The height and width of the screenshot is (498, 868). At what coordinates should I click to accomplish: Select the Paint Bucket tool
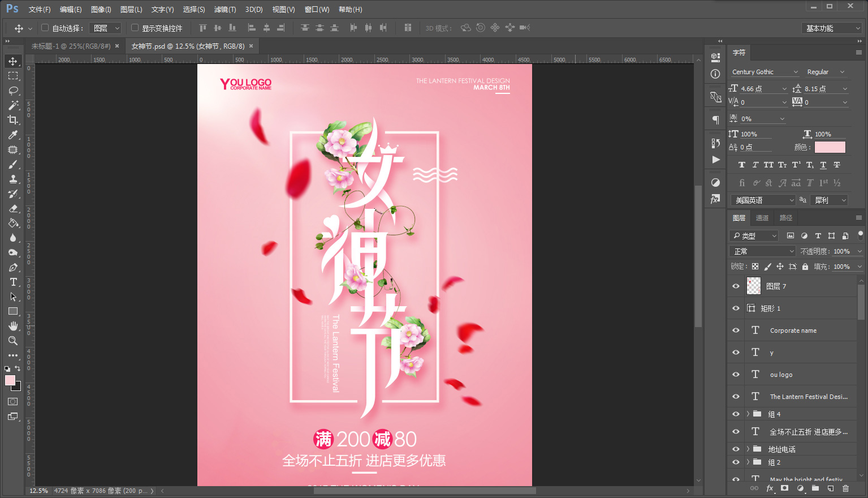(13, 223)
